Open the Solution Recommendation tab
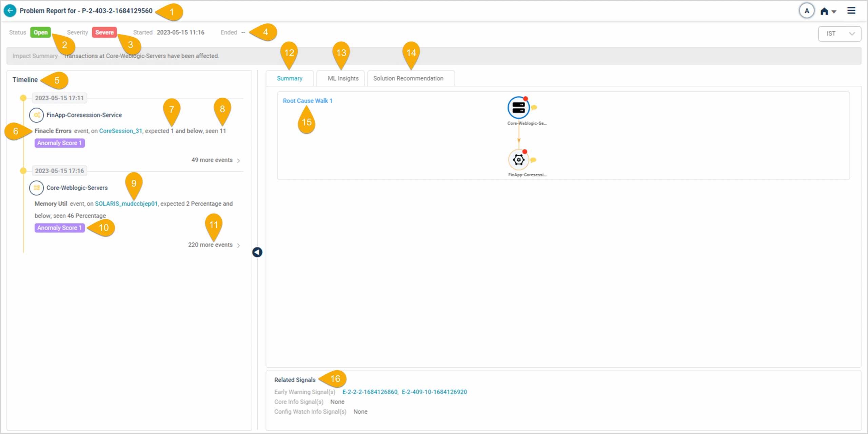 coord(408,78)
